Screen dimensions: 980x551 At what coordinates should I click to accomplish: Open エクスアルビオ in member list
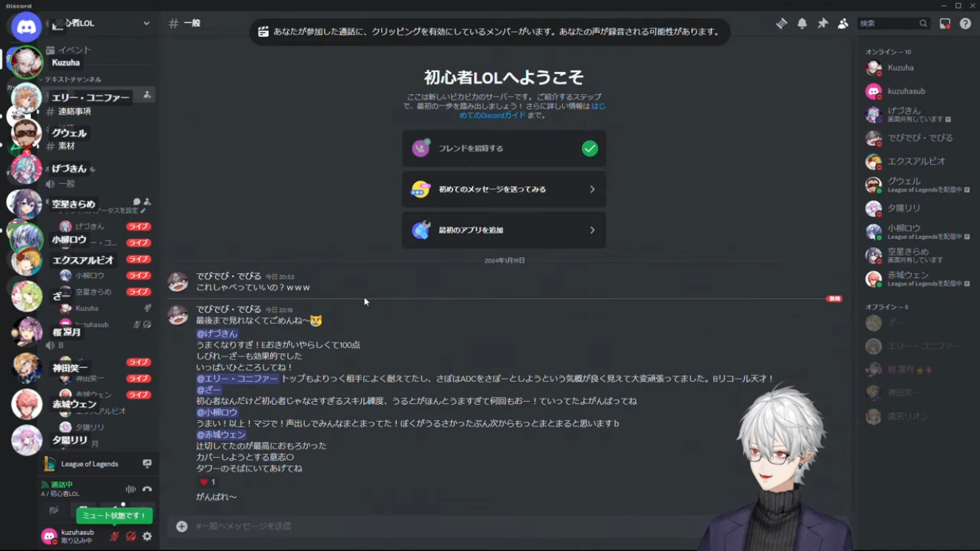(917, 161)
